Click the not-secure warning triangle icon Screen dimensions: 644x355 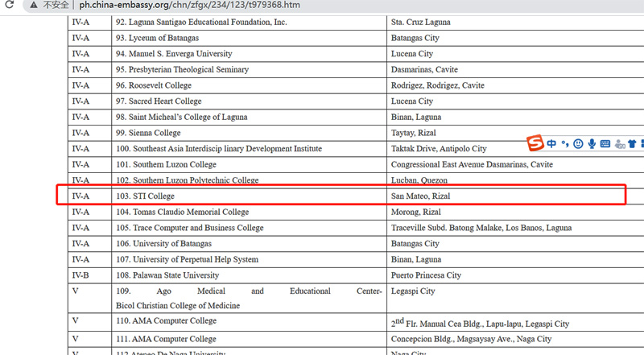[34, 5]
